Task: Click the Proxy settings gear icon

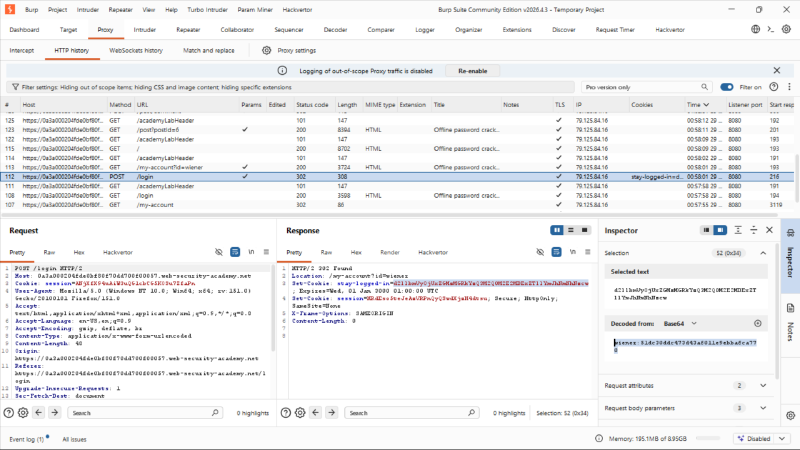Action: coord(266,50)
